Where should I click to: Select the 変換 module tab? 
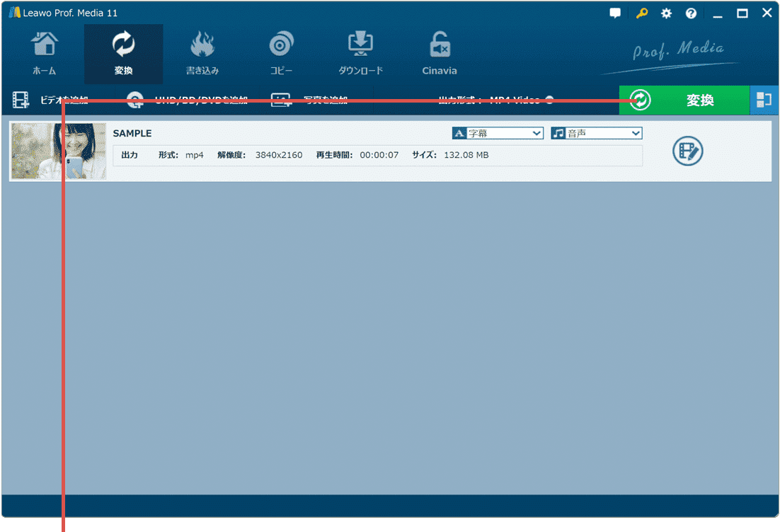[123, 53]
